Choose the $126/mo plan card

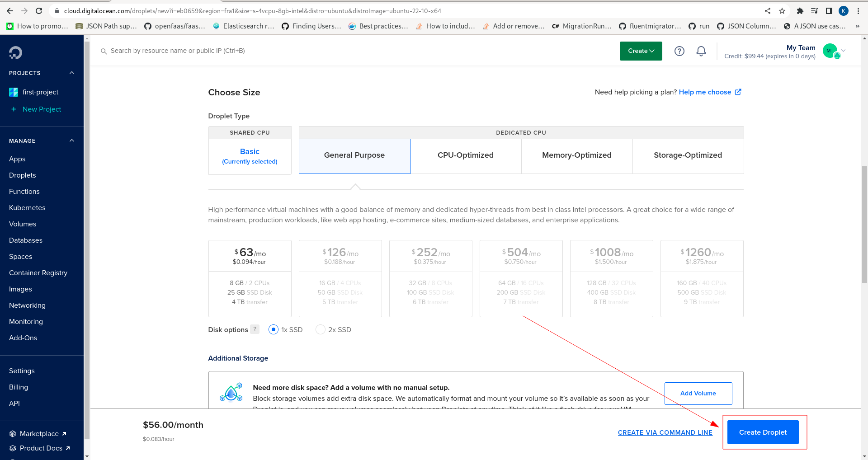pos(340,278)
